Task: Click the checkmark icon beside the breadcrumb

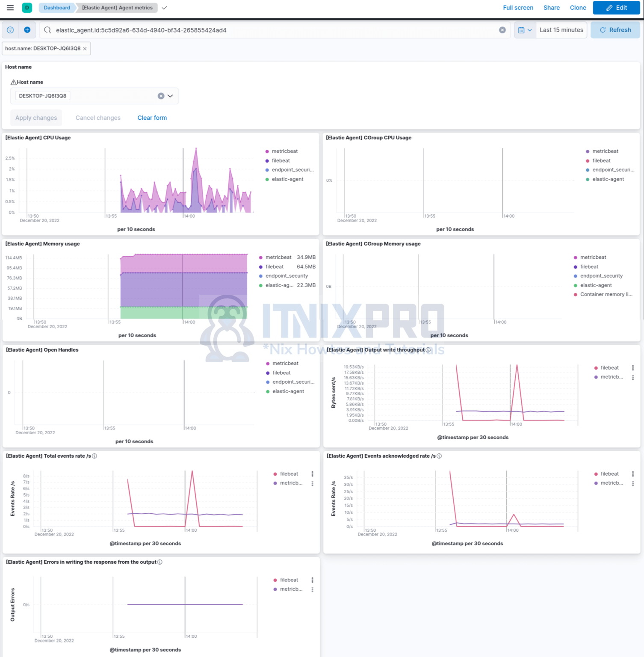Action: coord(164,7)
